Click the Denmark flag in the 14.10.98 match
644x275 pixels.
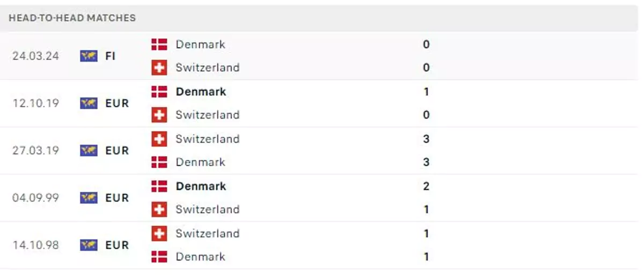pyautogui.click(x=159, y=257)
